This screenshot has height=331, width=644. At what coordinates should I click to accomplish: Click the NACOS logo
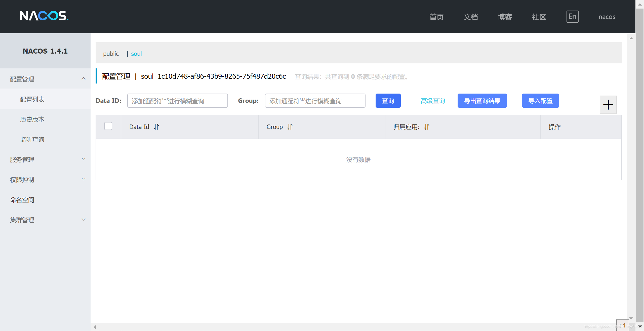coord(44,16)
